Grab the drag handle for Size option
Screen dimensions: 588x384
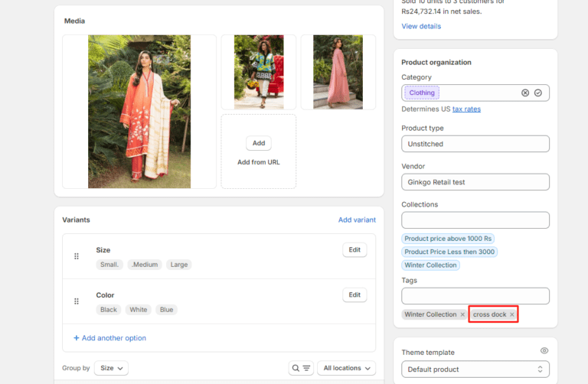point(77,256)
